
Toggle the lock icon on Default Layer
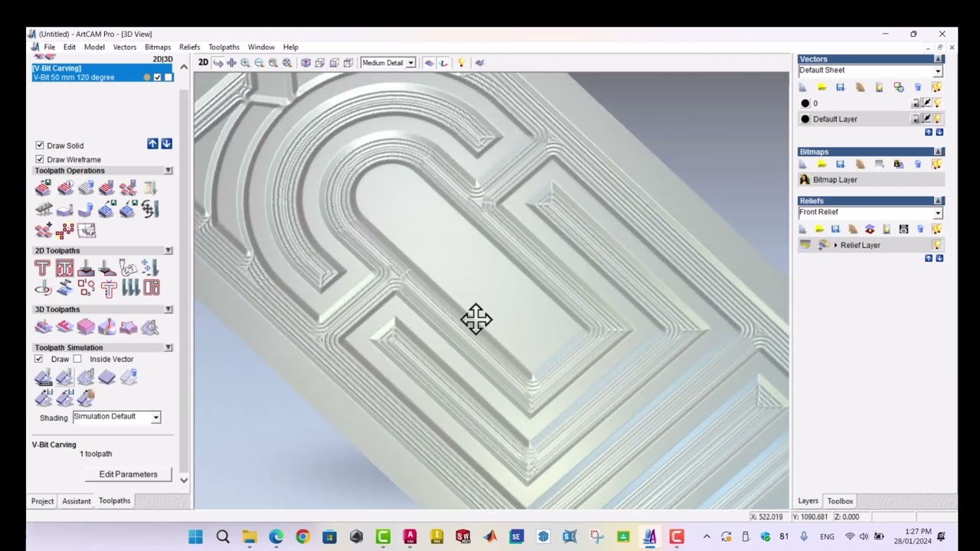click(915, 119)
